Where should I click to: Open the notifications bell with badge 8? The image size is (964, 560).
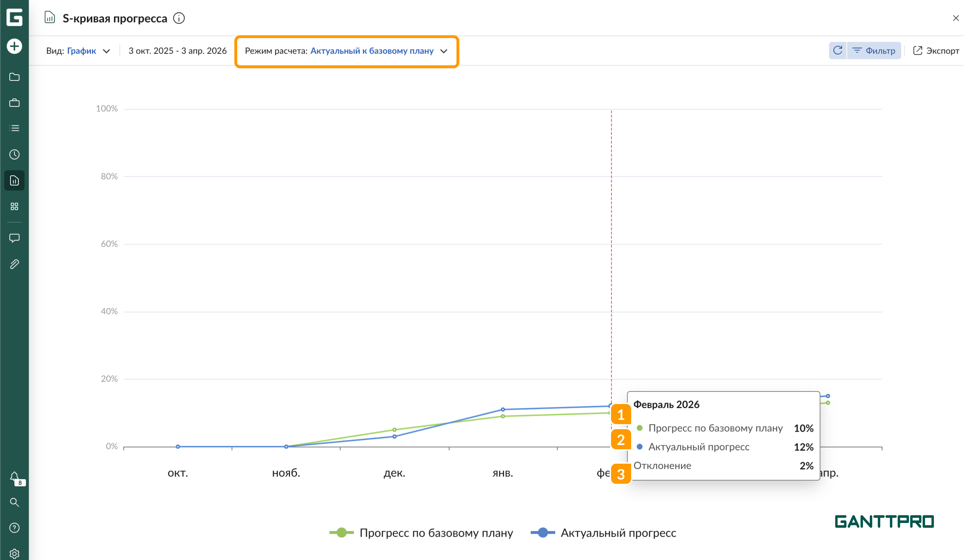coord(15,477)
